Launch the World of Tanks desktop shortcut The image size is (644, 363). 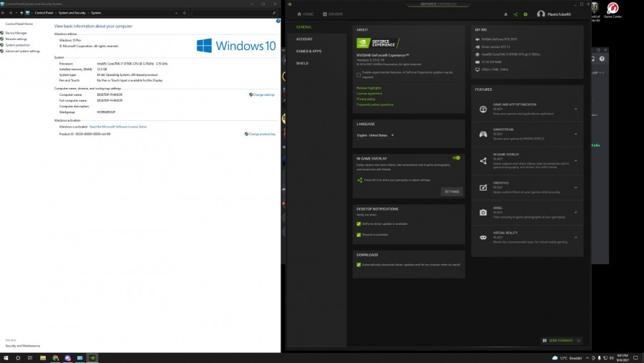595,9
